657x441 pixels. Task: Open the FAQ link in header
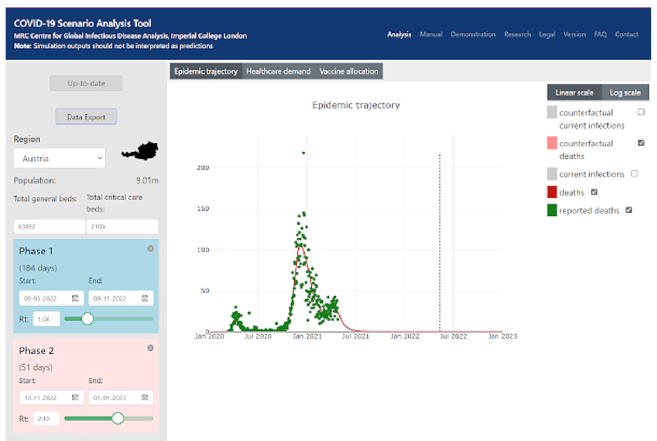[600, 34]
